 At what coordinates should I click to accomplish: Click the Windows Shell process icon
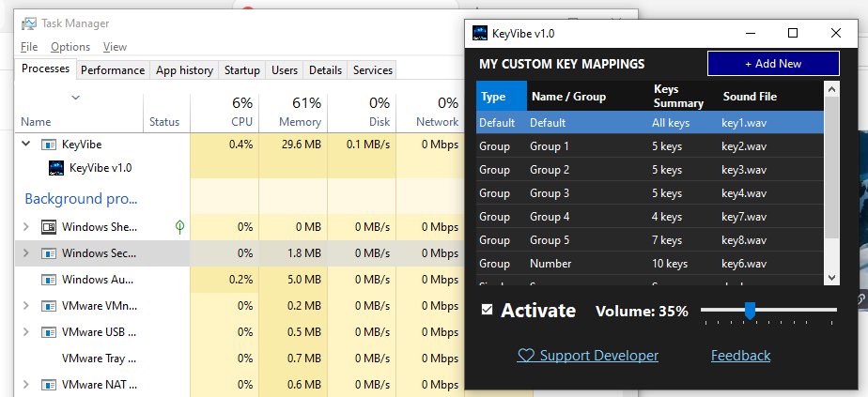point(49,227)
